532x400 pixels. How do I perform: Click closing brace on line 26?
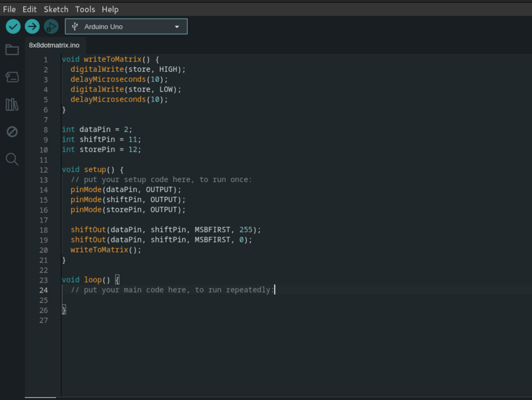(x=64, y=310)
